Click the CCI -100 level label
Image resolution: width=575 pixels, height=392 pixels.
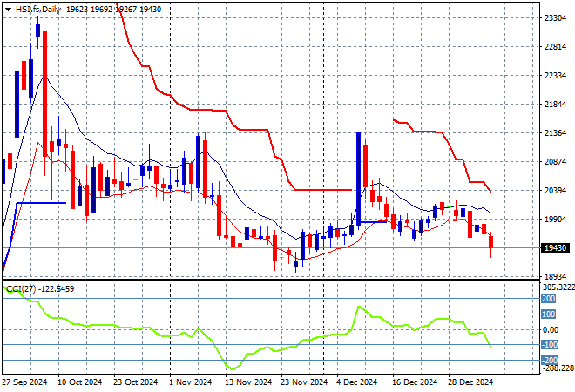[x=549, y=345]
